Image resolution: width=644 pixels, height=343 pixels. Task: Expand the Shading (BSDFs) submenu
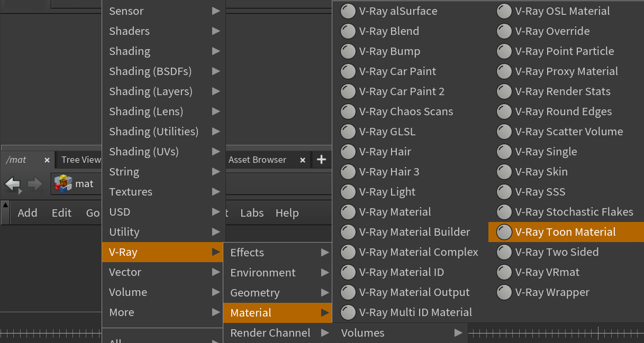[x=164, y=71]
